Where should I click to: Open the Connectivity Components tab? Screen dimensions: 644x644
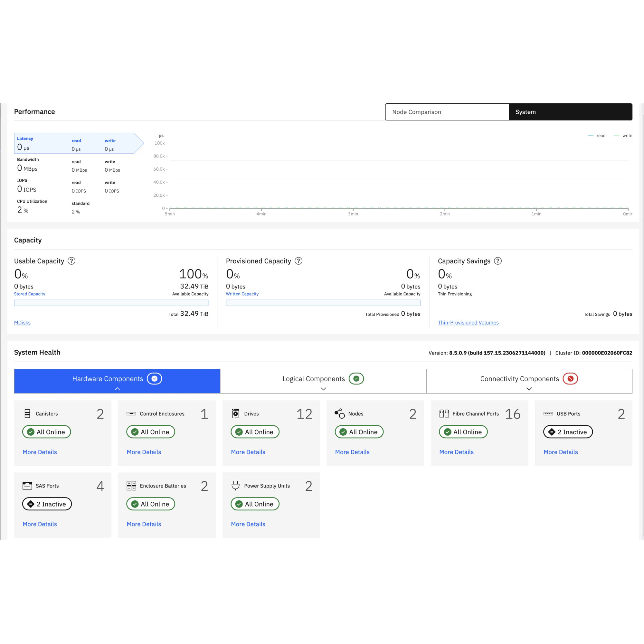(x=519, y=379)
